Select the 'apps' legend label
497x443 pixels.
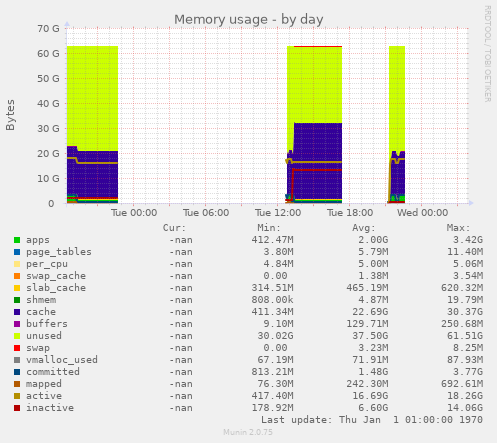pos(38,240)
